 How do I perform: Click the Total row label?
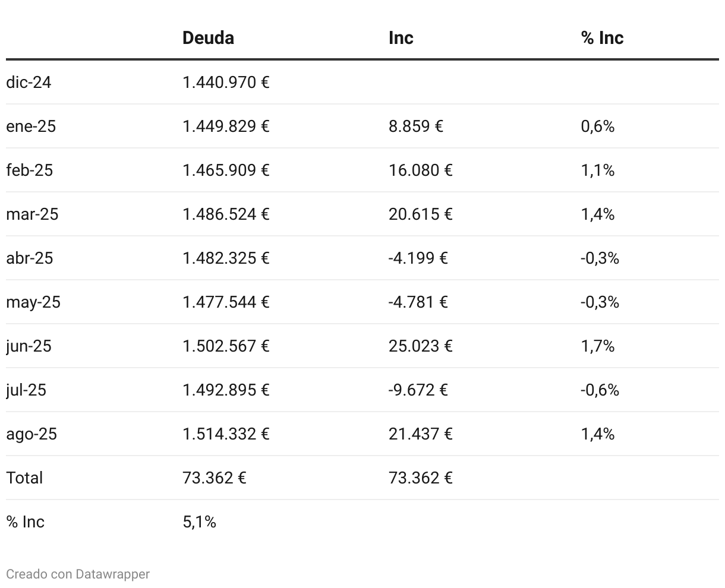[24, 478]
